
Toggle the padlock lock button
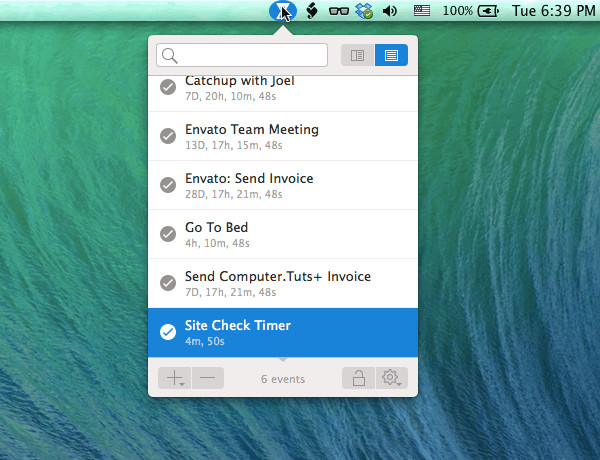point(359,378)
